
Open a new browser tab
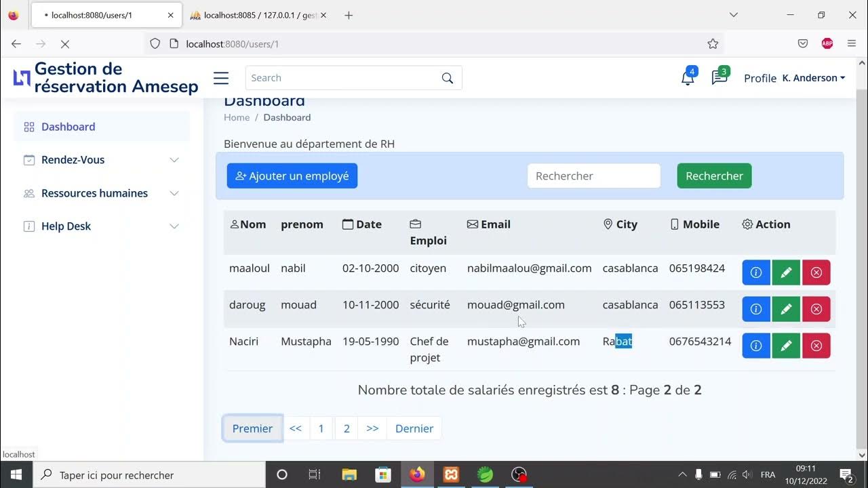point(349,15)
